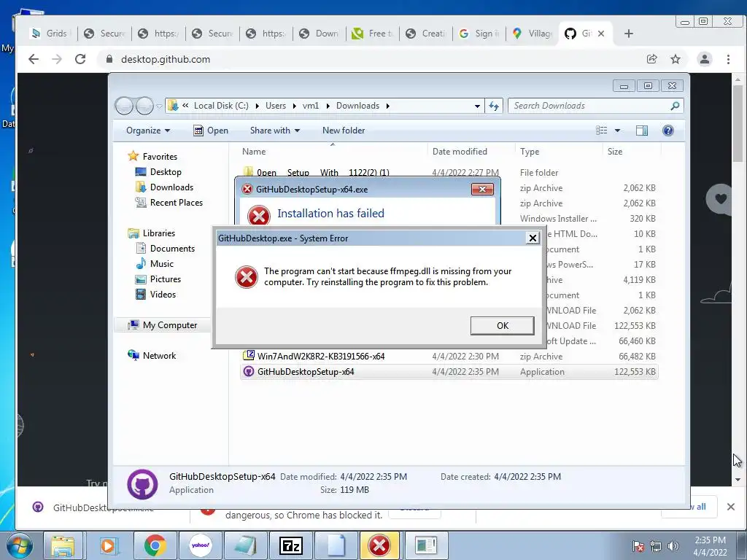
Task: Open Windows Media Player from taskbar
Action: pyautogui.click(x=108, y=545)
